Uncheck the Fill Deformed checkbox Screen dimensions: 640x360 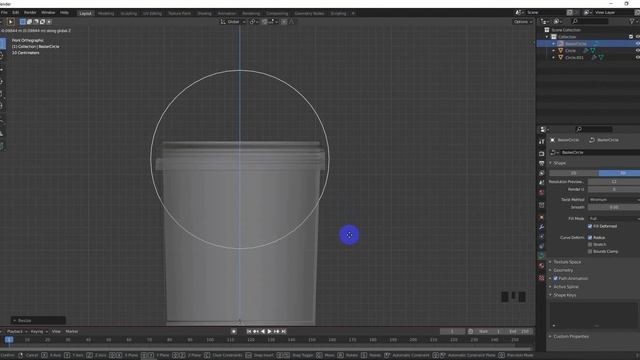pos(590,226)
